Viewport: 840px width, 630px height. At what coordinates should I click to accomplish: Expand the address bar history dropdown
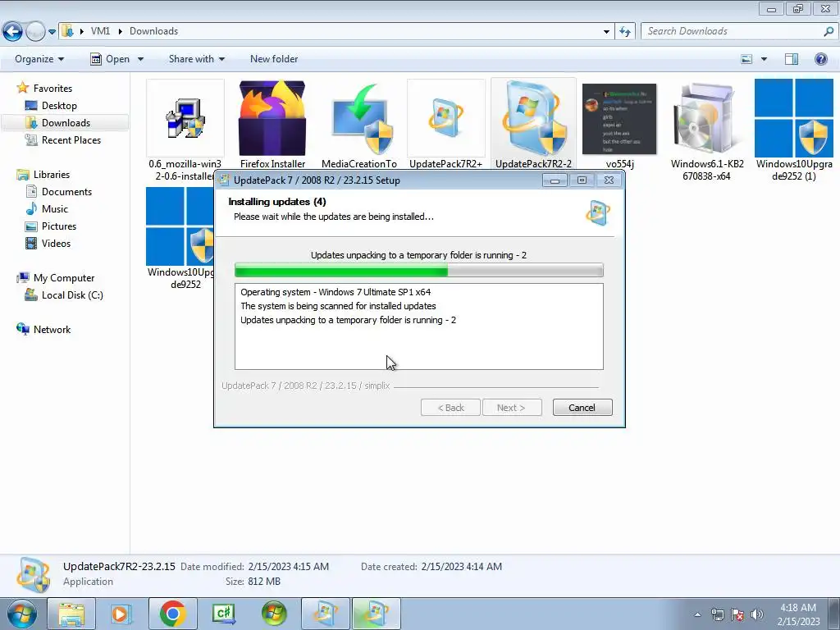pos(606,32)
